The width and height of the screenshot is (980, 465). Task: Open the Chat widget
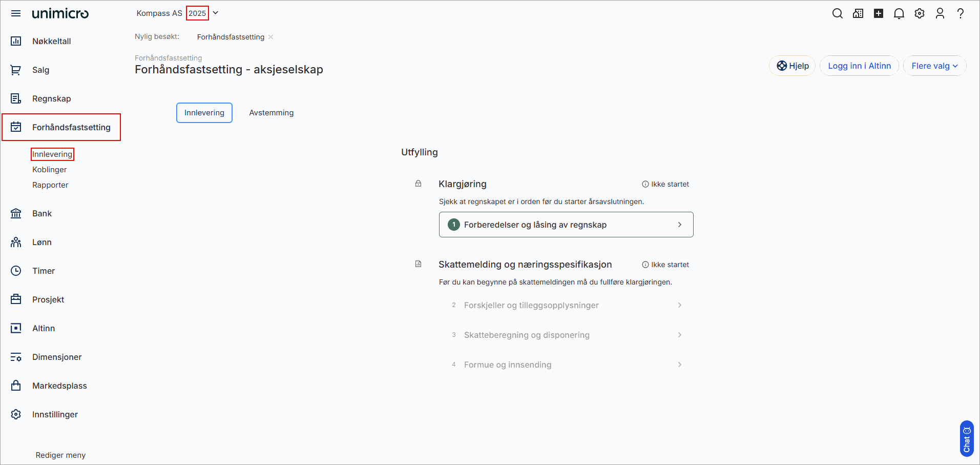966,439
